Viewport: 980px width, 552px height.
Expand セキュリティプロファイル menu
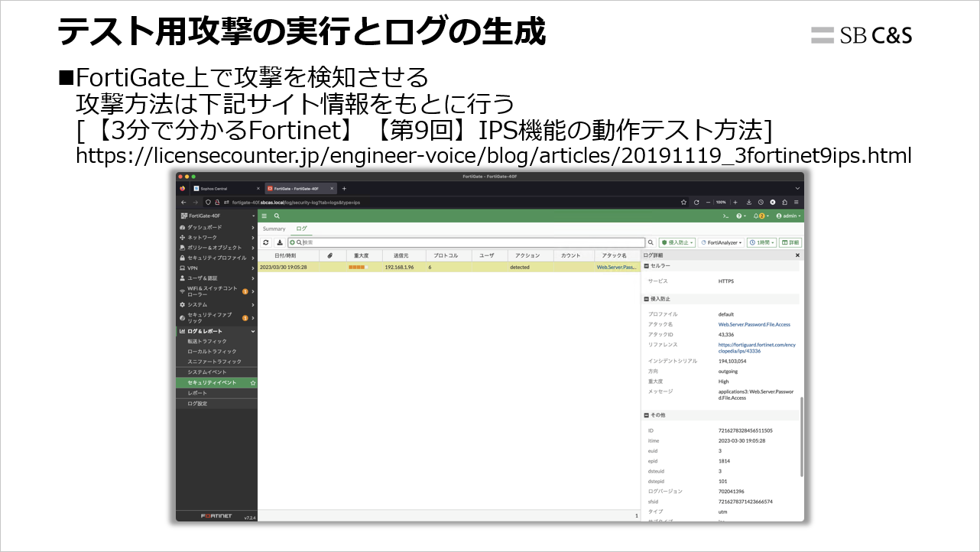216,258
